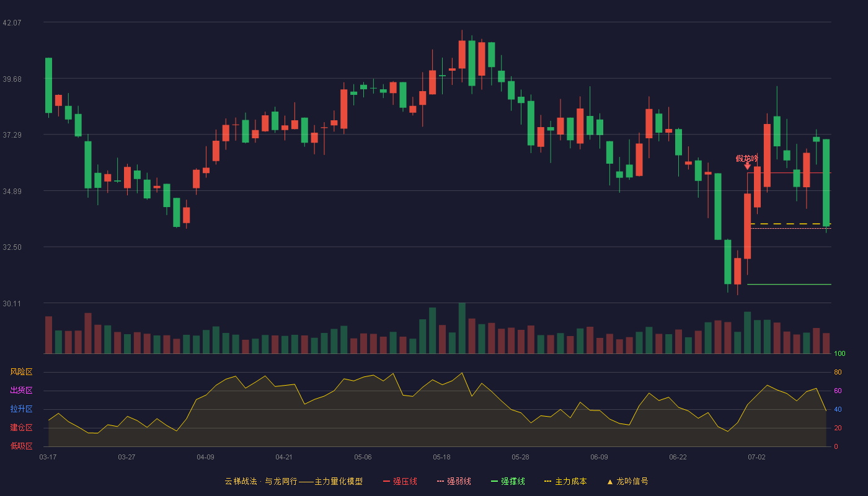This screenshot has height=496, width=868.
Task: Click the 34.89 price axis label
Action: (12, 191)
